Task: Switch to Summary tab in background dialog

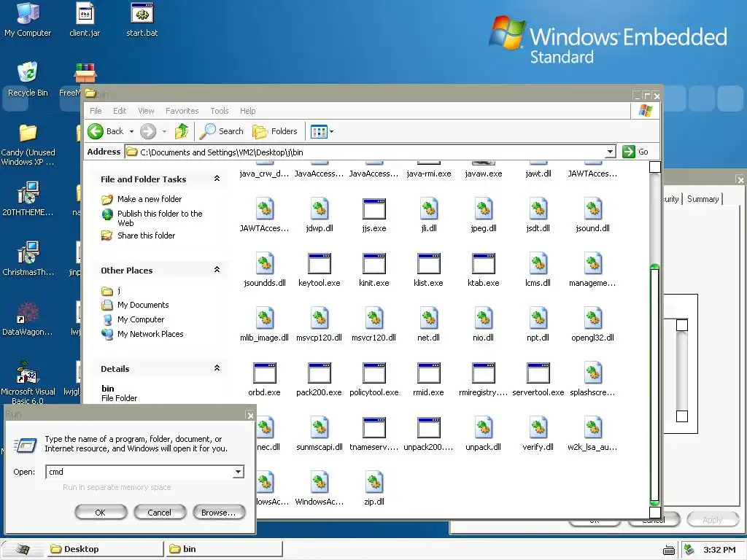Action: [703, 199]
